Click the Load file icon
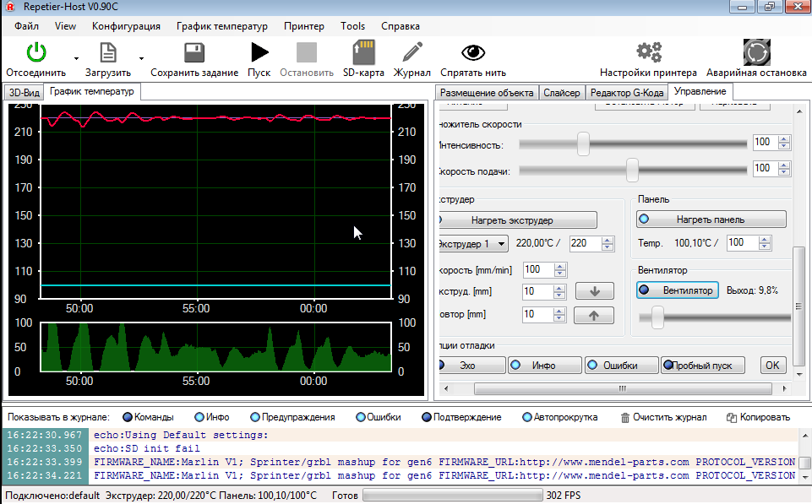The width and height of the screenshot is (812, 504). tap(107, 53)
